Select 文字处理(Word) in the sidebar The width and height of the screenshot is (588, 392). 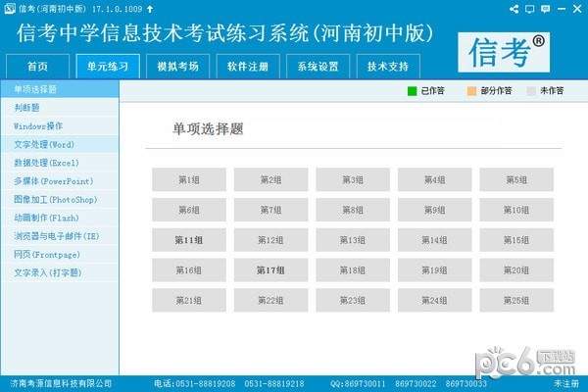pyautogui.click(x=44, y=144)
